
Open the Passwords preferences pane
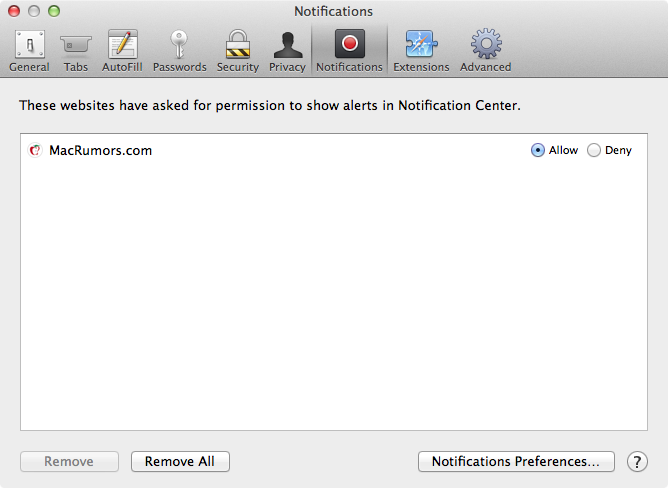click(179, 51)
